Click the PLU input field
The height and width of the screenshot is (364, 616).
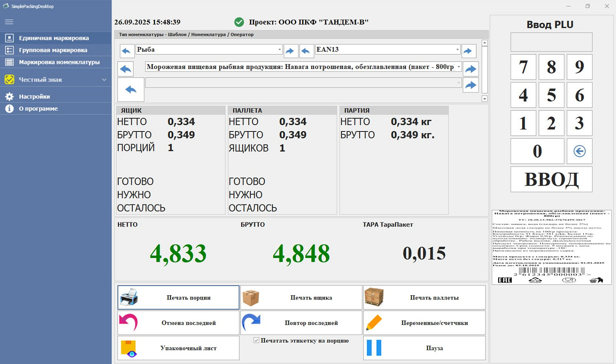pos(551,42)
